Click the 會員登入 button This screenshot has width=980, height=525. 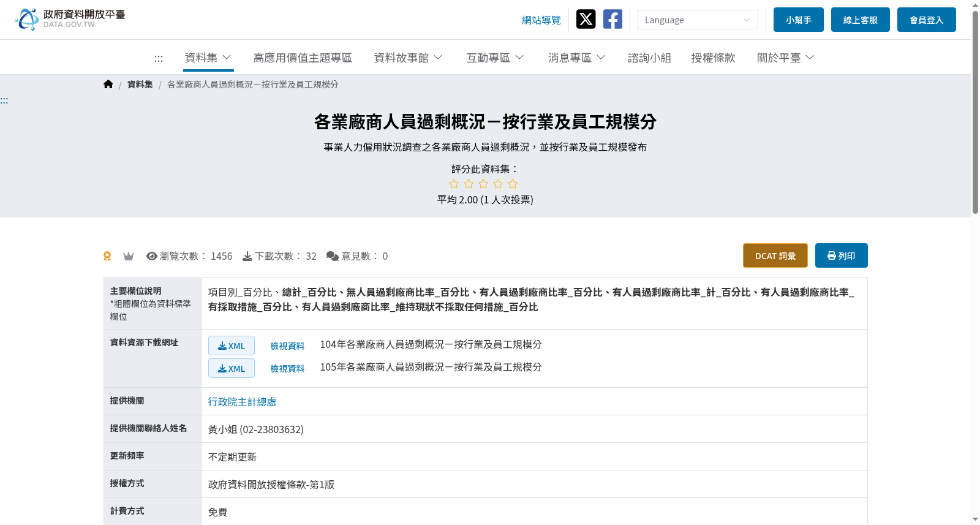pyautogui.click(x=927, y=20)
